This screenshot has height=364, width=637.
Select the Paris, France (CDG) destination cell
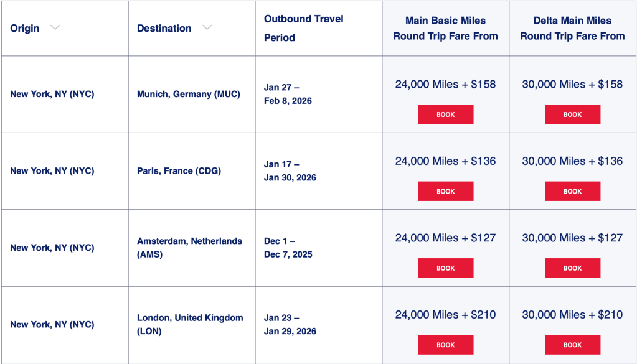pyautogui.click(x=179, y=171)
